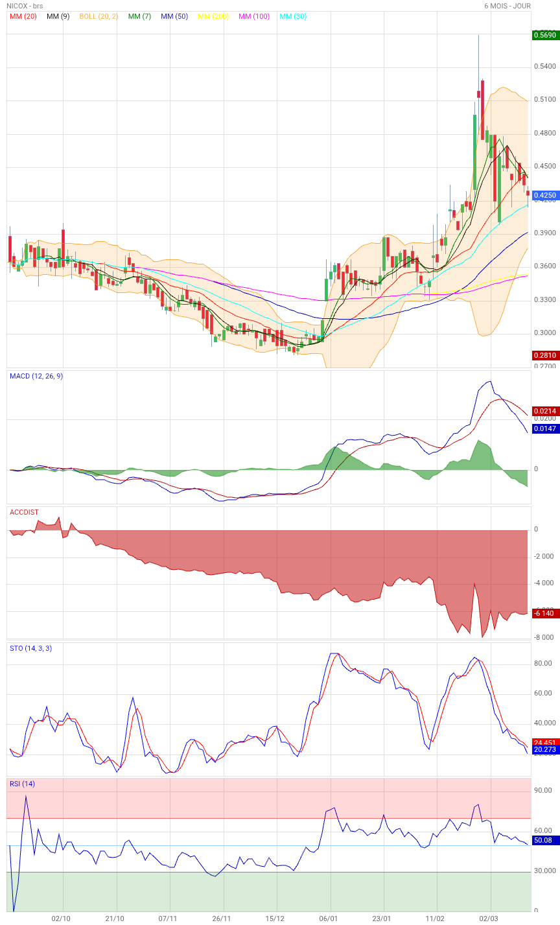This screenshot has width=560, height=925.
Task: Click the green 0.5690 high price tag
Action: pos(544,35)
